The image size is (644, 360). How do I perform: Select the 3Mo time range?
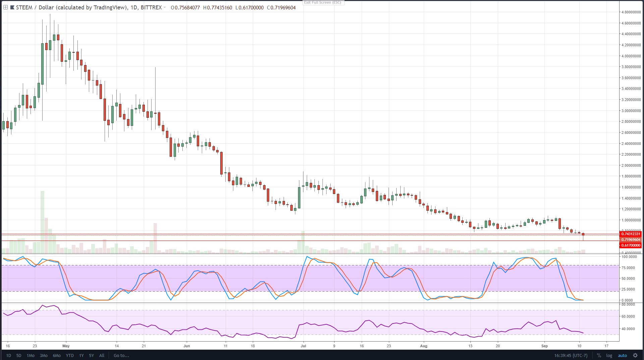point(44,355)
